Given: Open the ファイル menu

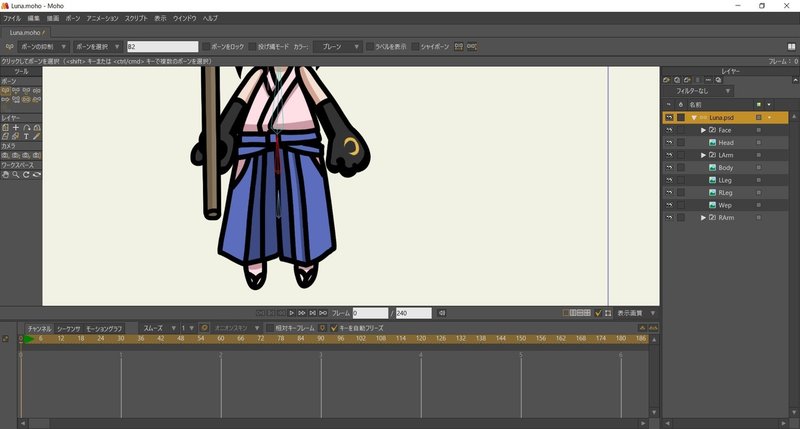Looking at the screenshot, I should (x=12, y=18).
